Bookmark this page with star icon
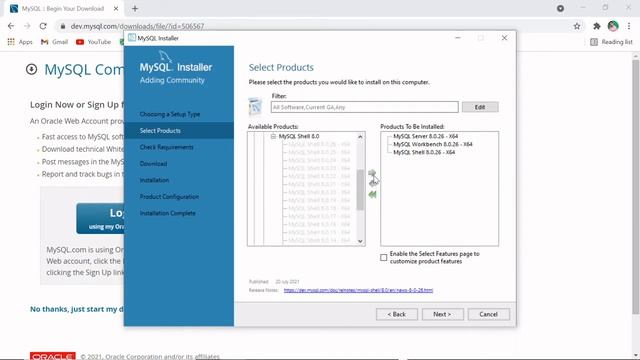The image size is (640, 360). point(577,26)
